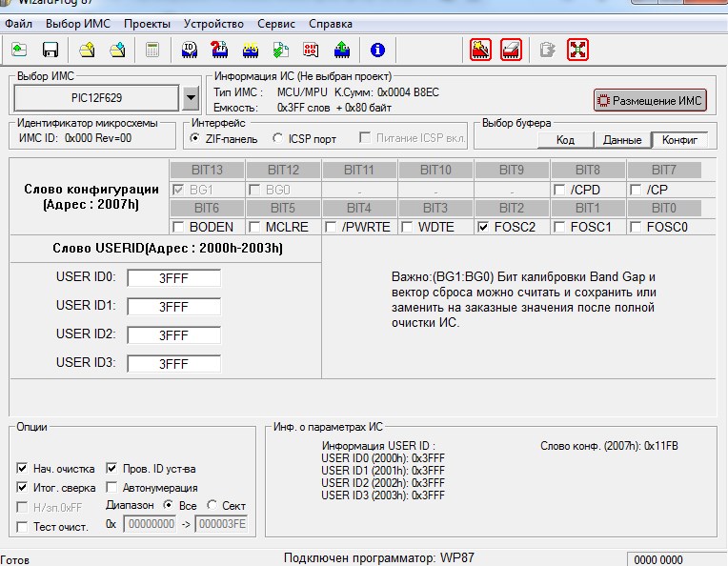The width and height of the screenshot is (728, 566).
Task: Uncheck the Пров. ID уст-ва option
Action: pos(111,468)
